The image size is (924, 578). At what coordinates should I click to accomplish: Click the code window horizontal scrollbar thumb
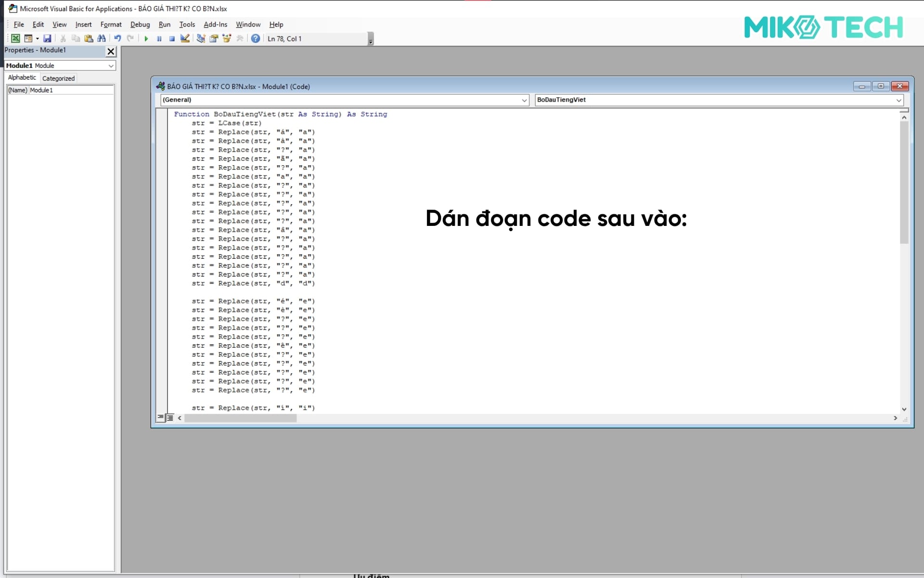click(241, 418)
